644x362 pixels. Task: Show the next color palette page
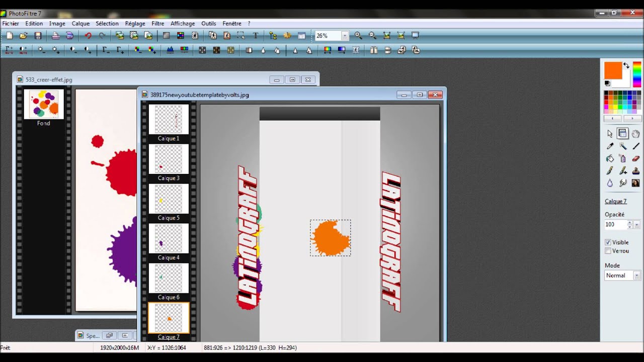(x=632, y=119)
